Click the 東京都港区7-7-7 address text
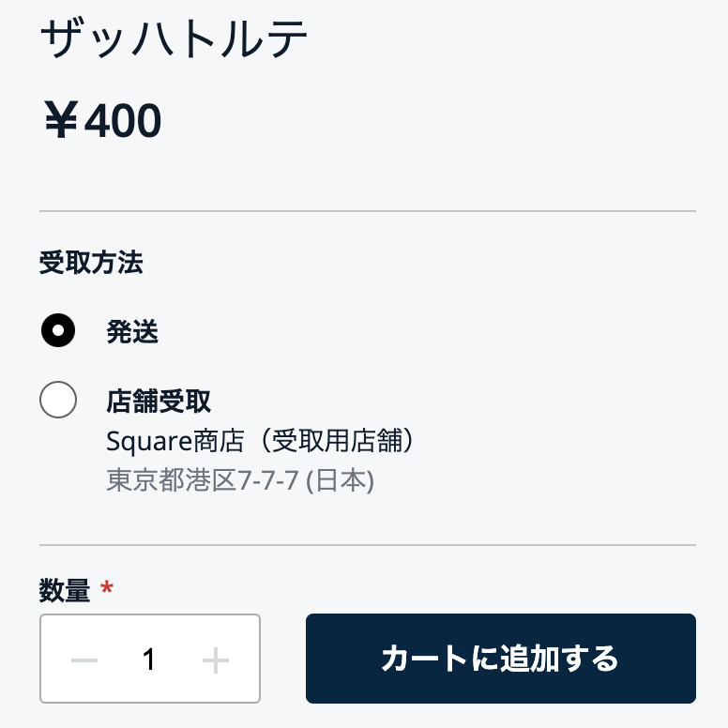Screen dimensions: 728x728 coord(202,480)
